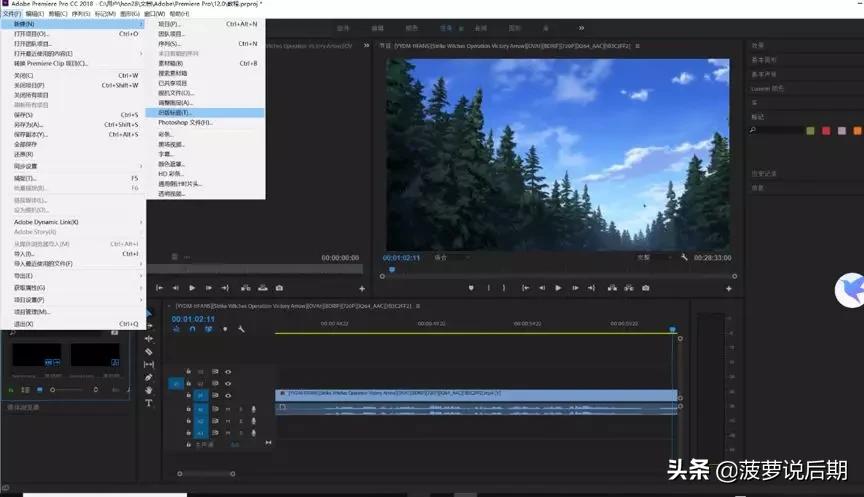Select the Razor tool in the tools panel
Image resolution: width=864 pixels, height=497 pixels.
coord(149,352)
